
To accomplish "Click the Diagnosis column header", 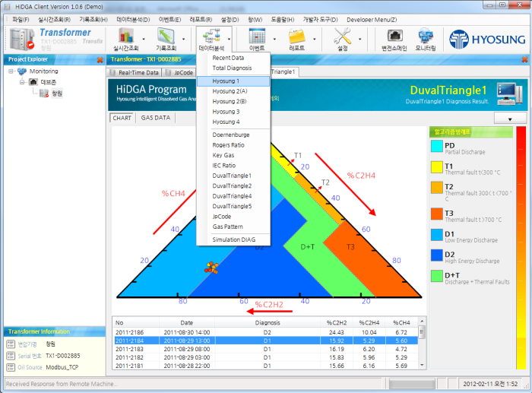I will pyautogui.click(x=268, y=322).
